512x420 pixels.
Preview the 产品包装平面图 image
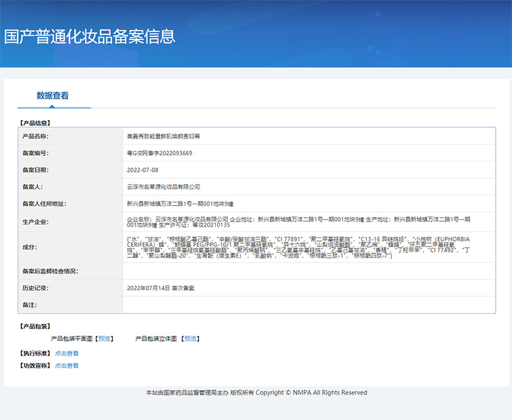point(104,339)
